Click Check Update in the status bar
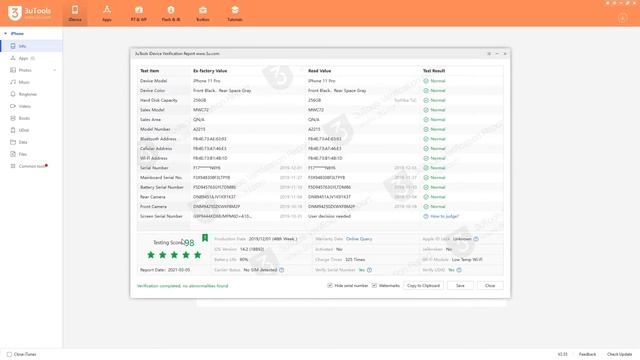 pyautogui.click(x=619, y=354)
